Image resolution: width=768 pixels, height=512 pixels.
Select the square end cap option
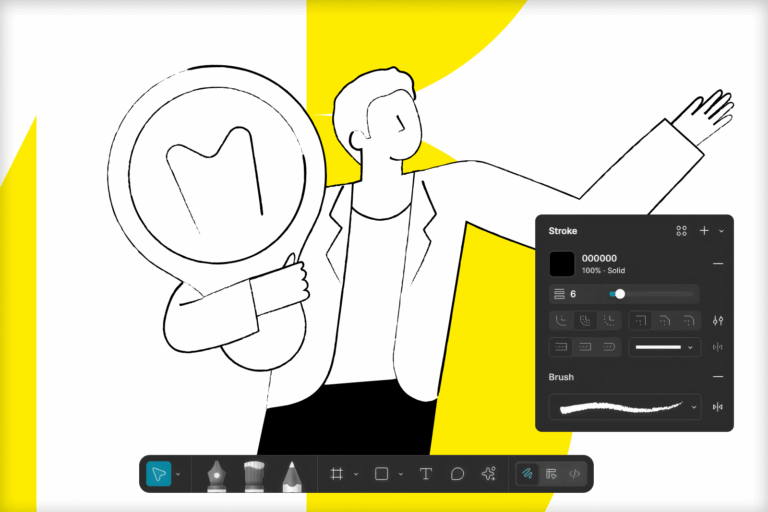(585, 347)
